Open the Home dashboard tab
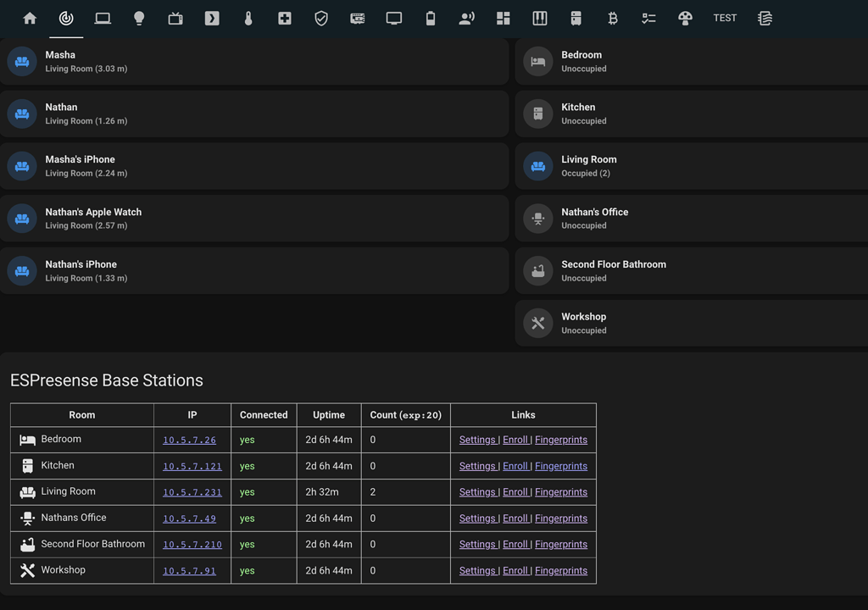The height and width of the screenshot is (610, 868). 30,18
